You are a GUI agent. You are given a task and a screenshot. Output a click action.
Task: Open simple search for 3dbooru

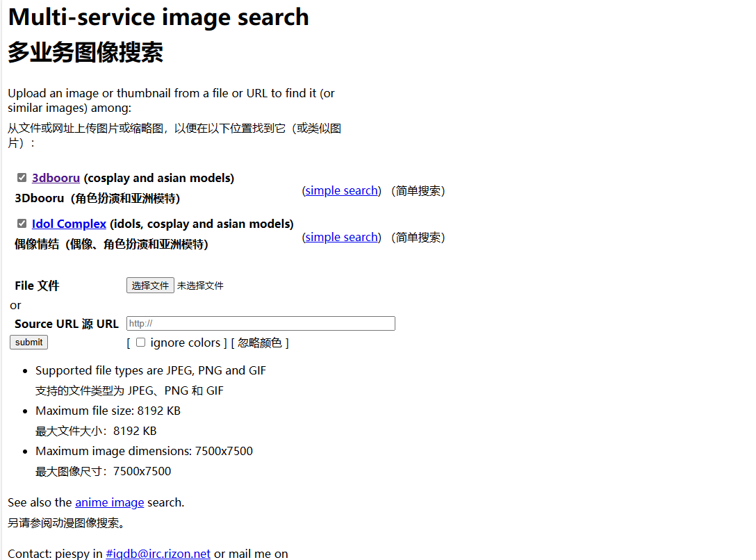341,190
